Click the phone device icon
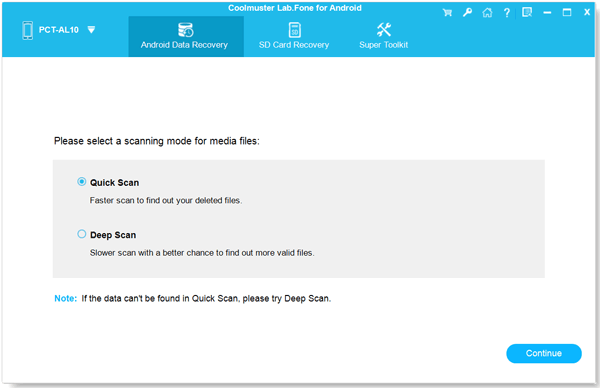 (x=28, y=30)
